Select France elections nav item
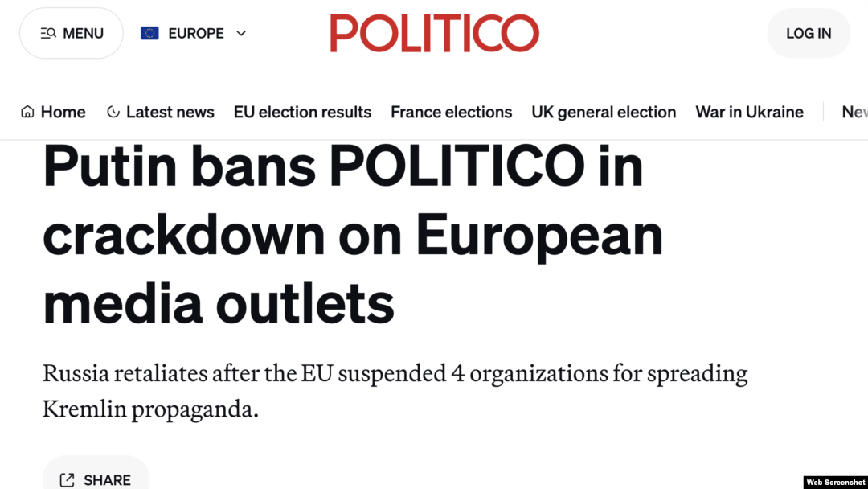 click(x=451, y=112)
